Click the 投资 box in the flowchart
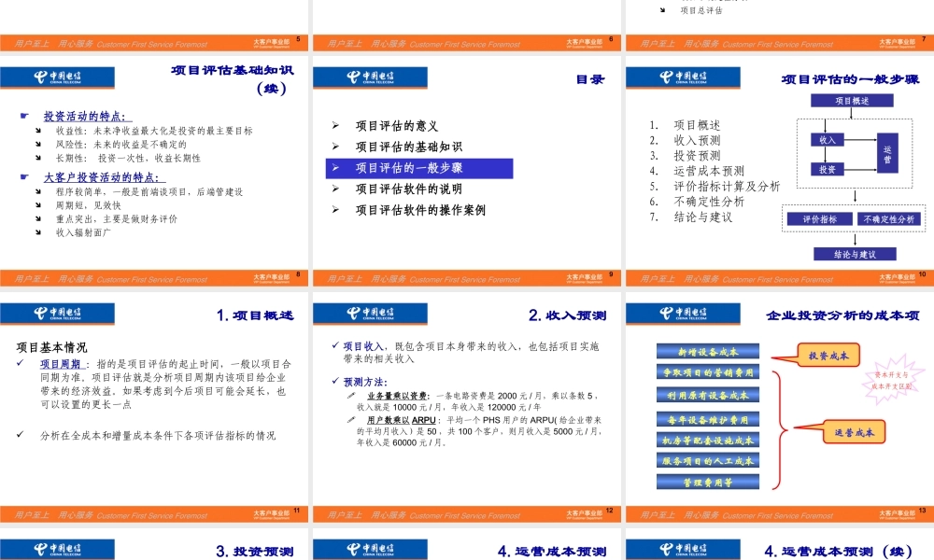Image resolution: width=934 pixels, height=560 pixels. 828,169
